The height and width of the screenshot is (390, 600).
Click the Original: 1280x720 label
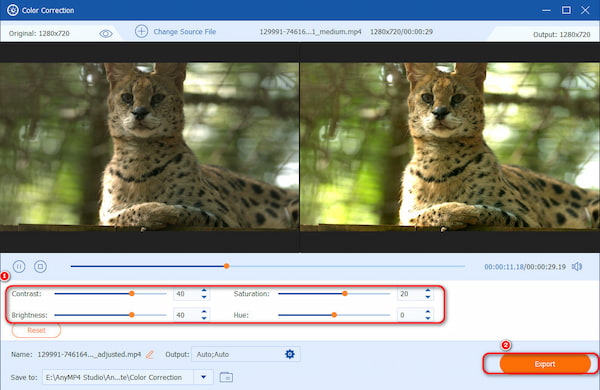pos(39,34)
